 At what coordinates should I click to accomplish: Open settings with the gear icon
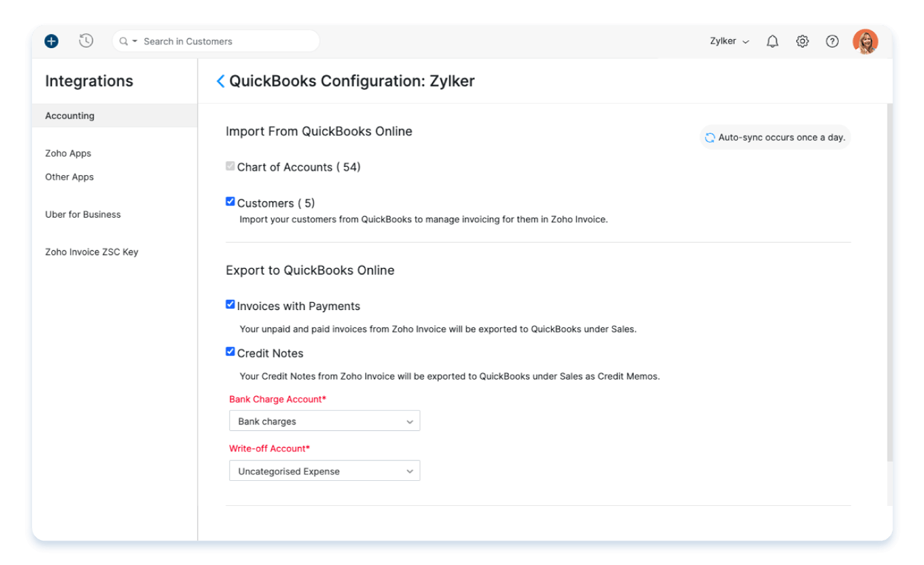point(802,40)
